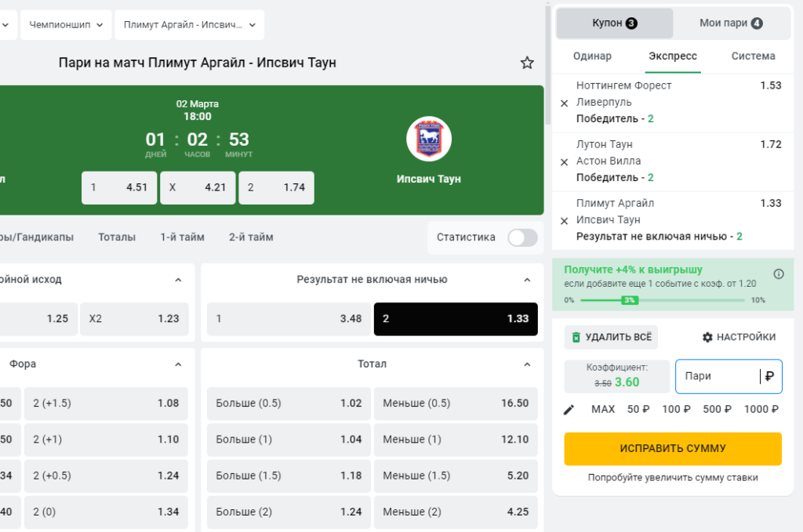
Task: Open the Чемпионшип dropdown
Action: 66,24
